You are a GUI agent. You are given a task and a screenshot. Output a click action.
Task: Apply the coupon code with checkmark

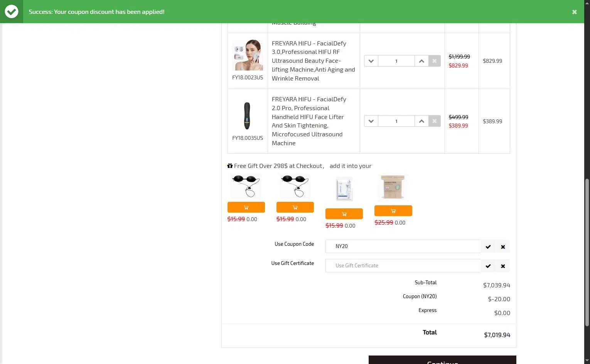488,247
